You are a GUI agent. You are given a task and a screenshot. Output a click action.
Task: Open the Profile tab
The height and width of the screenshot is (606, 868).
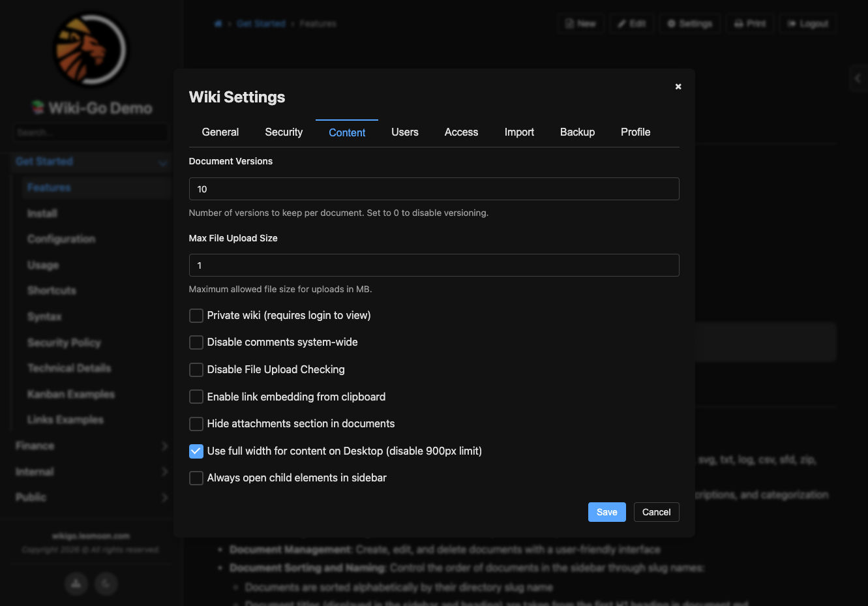pyautogui.click(x=635, y=132)
